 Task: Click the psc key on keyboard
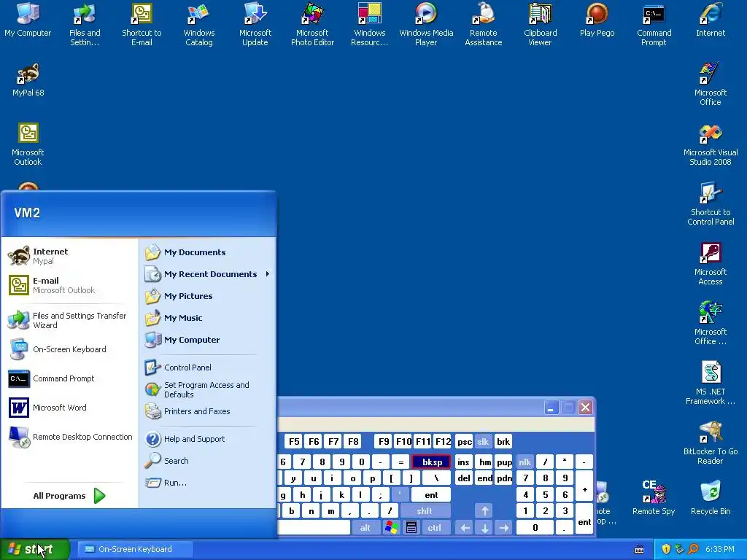click(x=465, y=441)
